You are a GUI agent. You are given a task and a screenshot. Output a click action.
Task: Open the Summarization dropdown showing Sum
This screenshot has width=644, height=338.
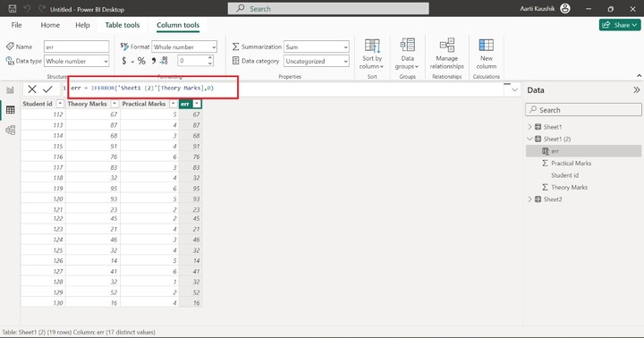coord(317,46)
